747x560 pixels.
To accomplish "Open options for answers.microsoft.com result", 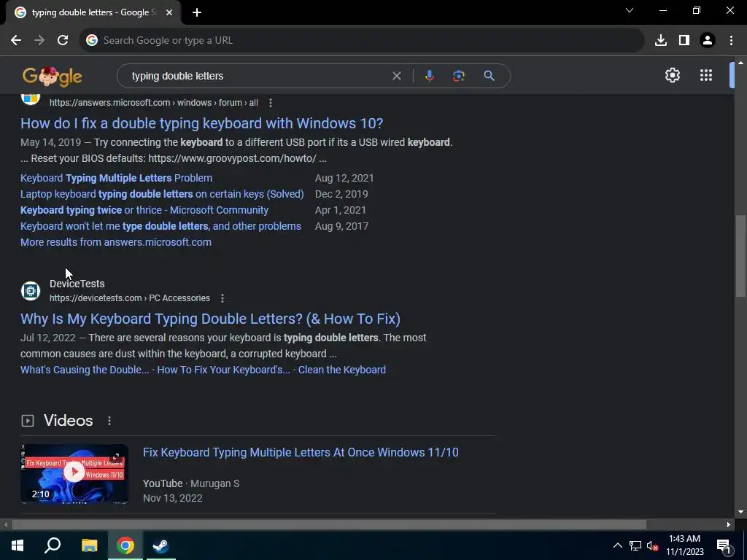I will [270, 103].
